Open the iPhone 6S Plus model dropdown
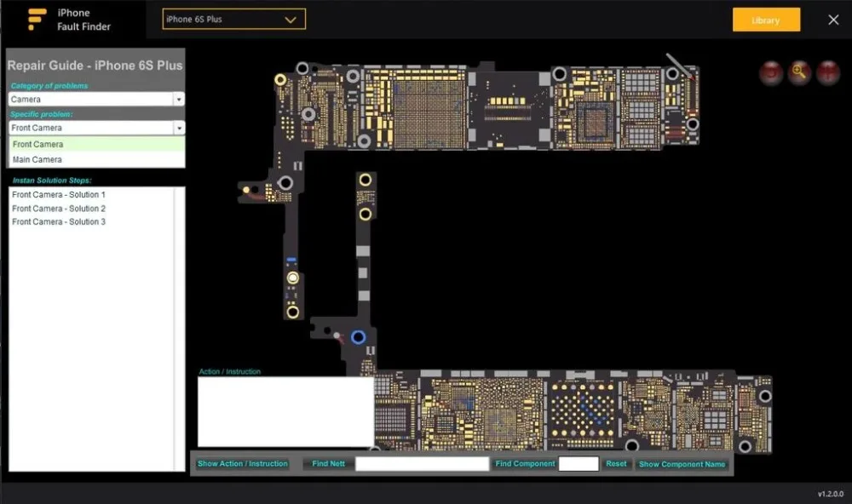852x504 pixels. click(233, 19)
